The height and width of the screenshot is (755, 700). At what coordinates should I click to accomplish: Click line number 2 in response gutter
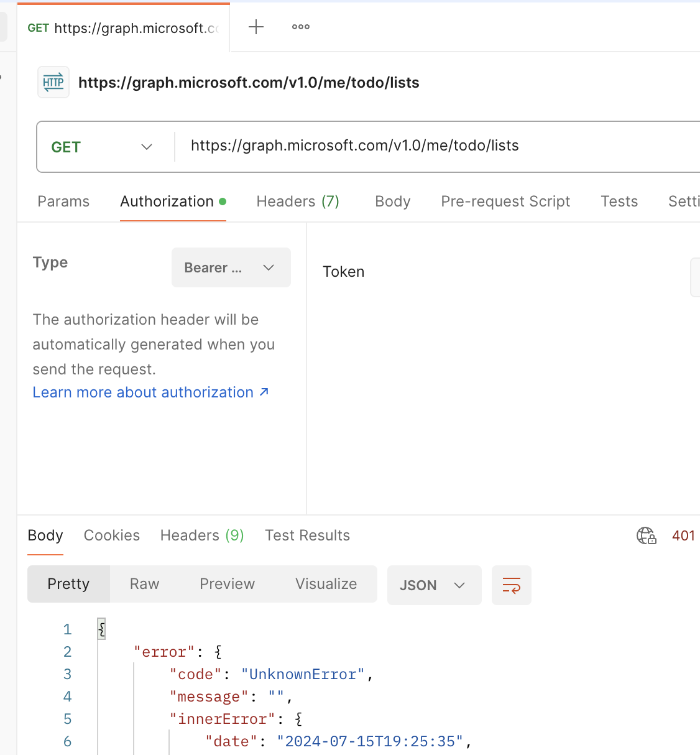67,652
